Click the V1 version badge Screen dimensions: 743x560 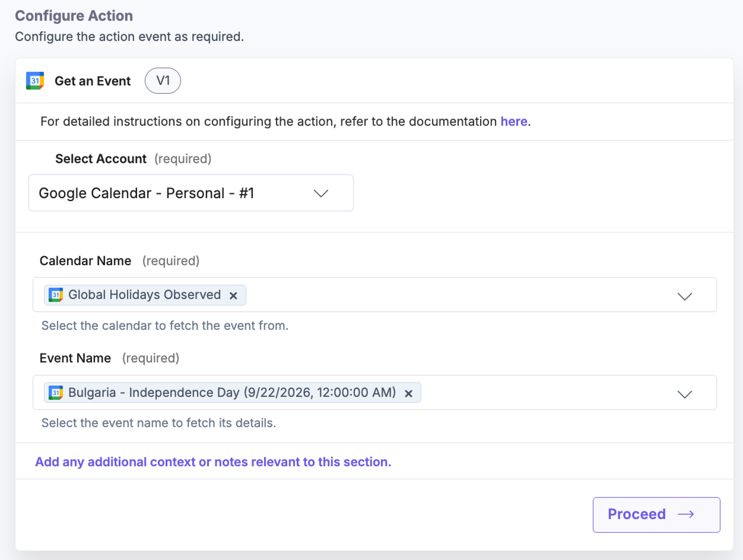click(163, 81)
